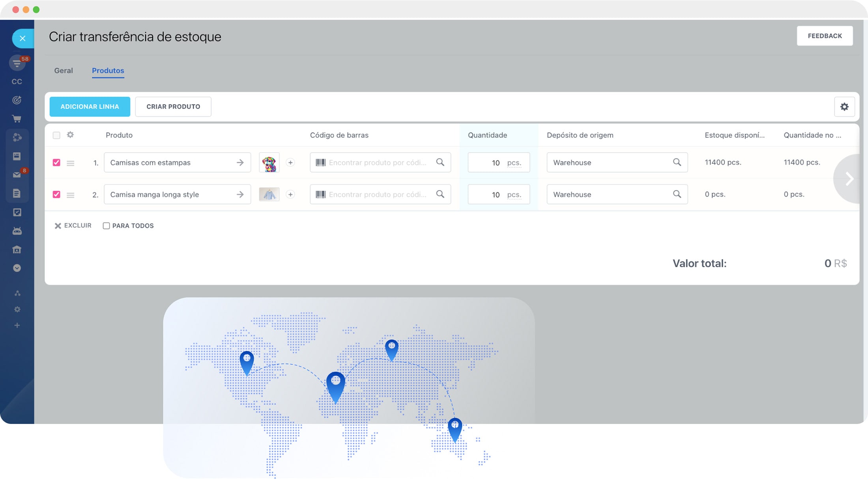Click the Criar produto button
This screenshot has width=868, height=479.
click(x=173, y=107)
